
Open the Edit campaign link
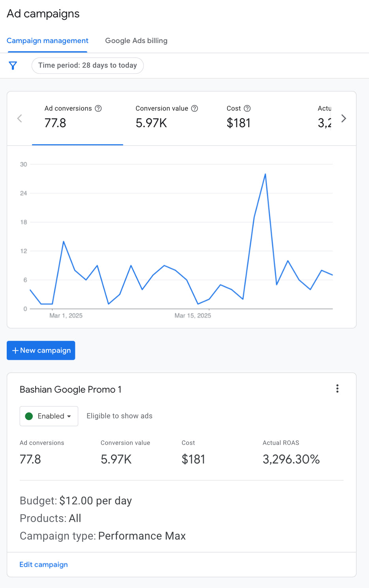tap(43, 564)
